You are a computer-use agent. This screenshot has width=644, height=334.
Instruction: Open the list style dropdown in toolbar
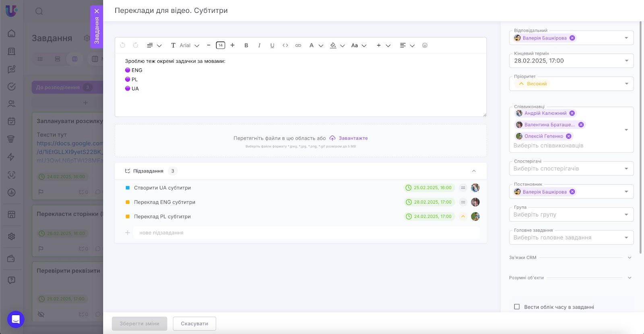pos(154,45)
